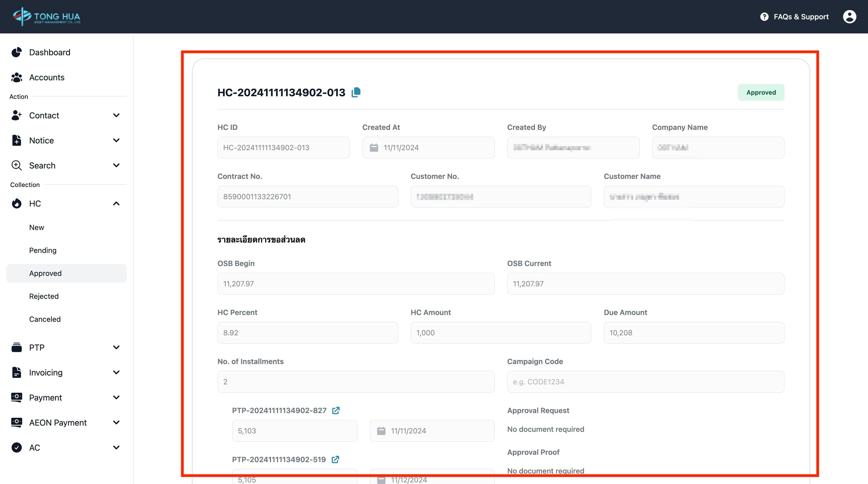Expand the Contact menu chevron

click(116, 115)
